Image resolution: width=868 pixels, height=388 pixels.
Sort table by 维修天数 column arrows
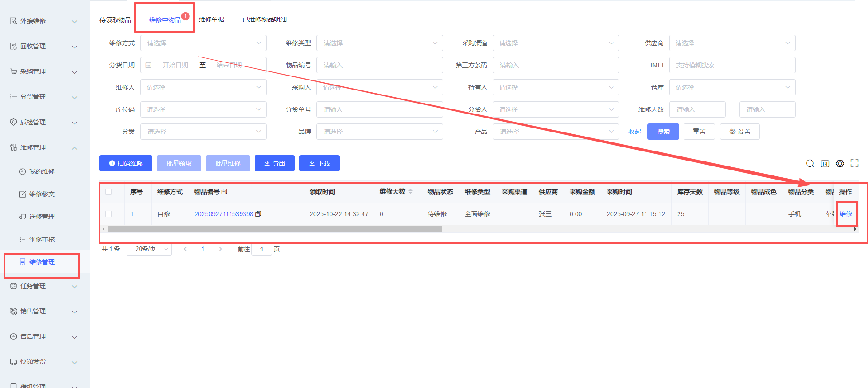tap(410, 192)
